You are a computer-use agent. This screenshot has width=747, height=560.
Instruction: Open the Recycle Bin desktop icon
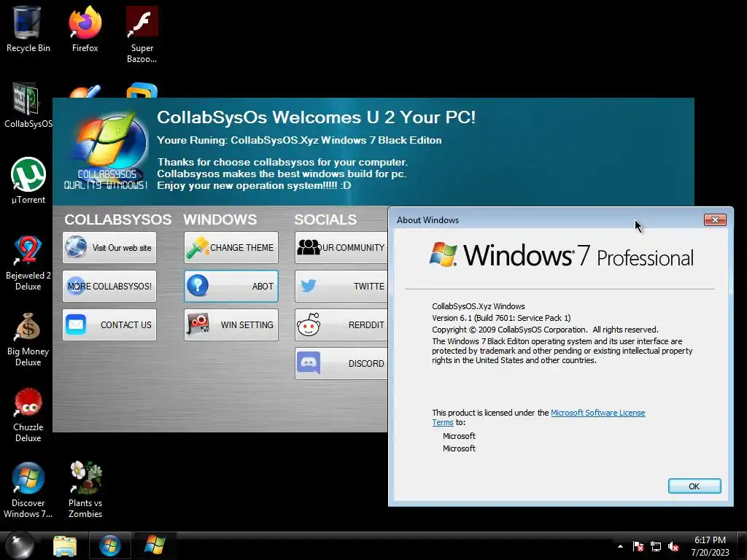(x=28, y=29)
